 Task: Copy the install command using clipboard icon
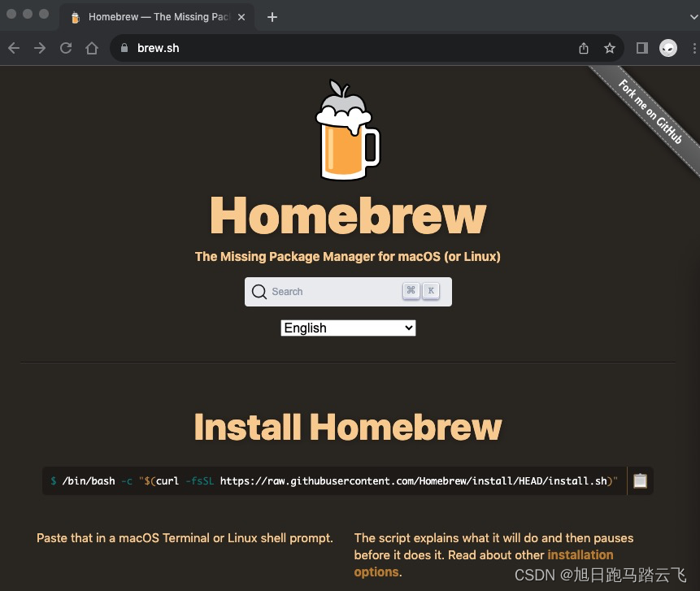click(640, 480)
